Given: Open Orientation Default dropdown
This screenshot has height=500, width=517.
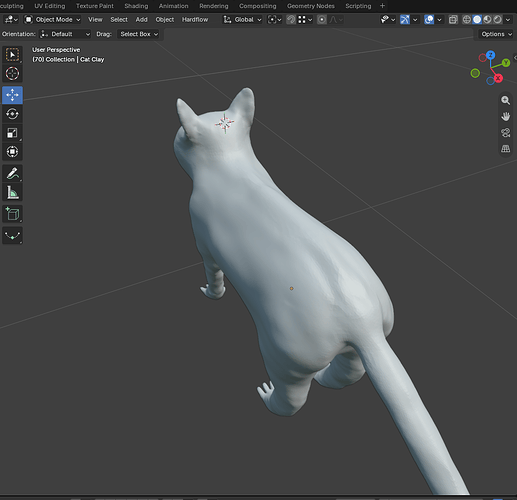Looking at the screenshot, I should (x=65, y=34).
